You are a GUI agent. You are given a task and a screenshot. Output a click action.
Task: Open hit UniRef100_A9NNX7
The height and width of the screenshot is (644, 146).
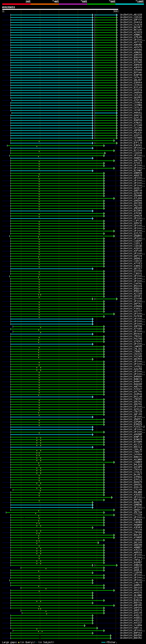pos(131,35)
